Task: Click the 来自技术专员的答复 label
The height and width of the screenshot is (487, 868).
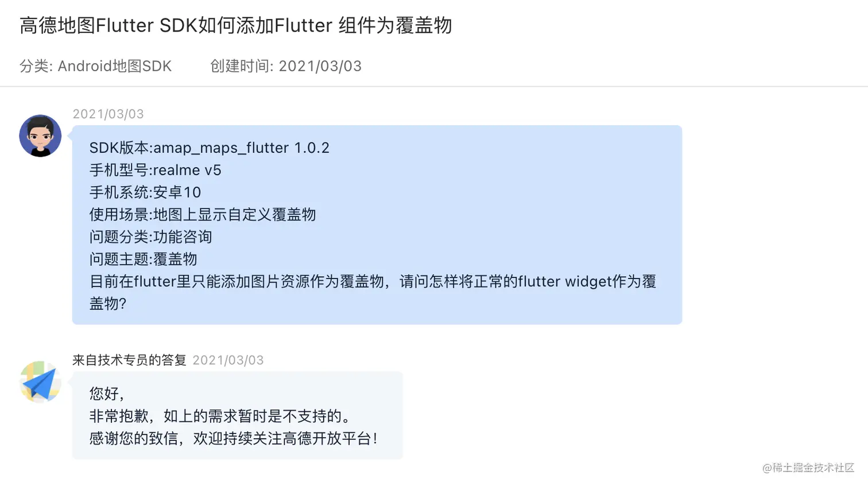Action: (x=129, y=360)
